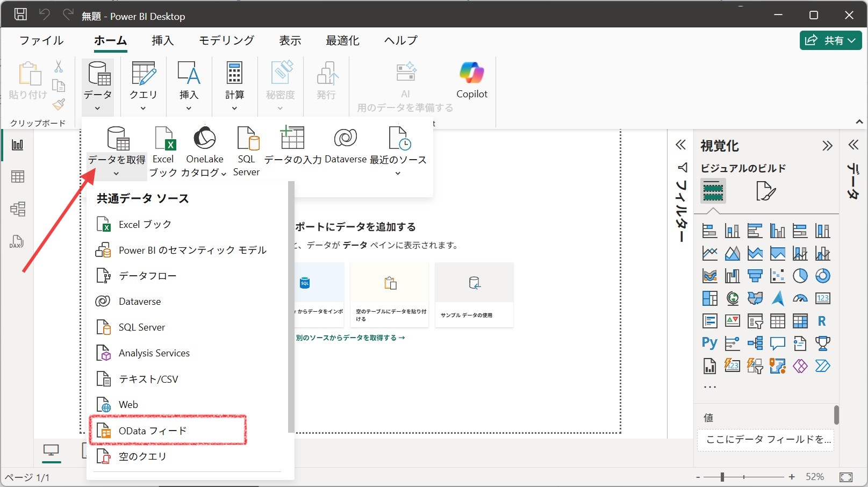Expand OneLake カタログ dropdown
The height and width of the screenshot is (487, 868).
click(224, 174)
